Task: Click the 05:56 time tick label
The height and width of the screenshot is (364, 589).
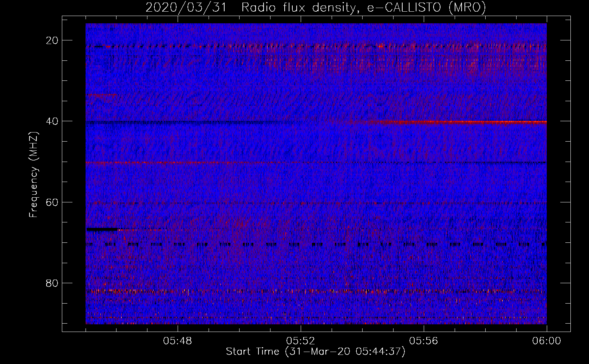Action: 424,341
